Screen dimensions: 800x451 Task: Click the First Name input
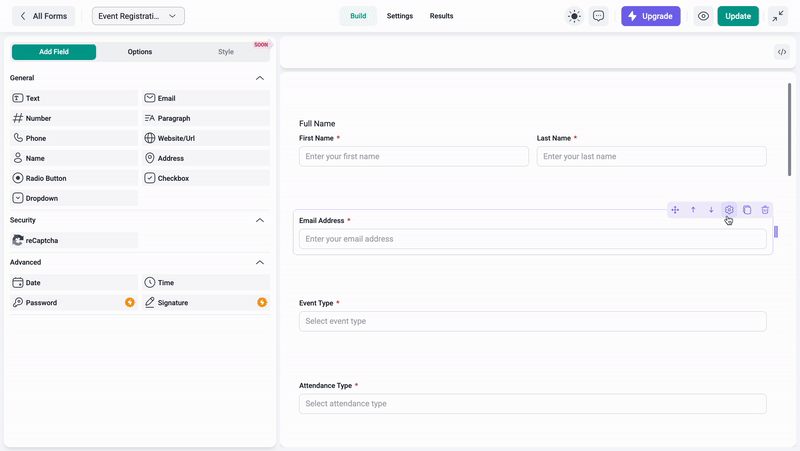tap(414, 157)
